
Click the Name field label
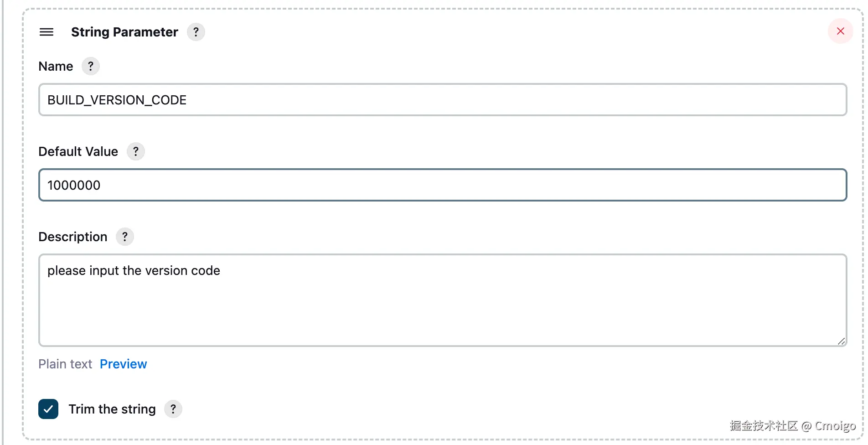(56, 67)
